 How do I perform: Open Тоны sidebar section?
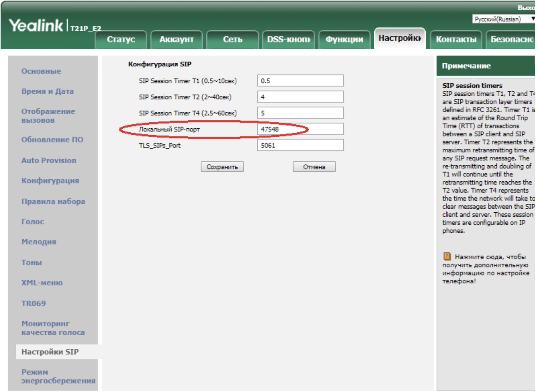(x=31, y=262)
